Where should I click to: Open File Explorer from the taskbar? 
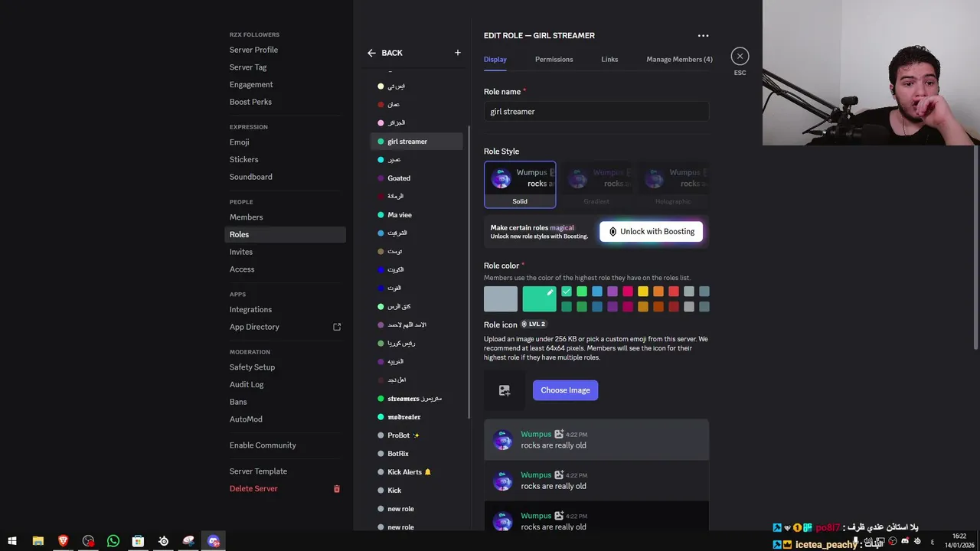[x=38, y=541]
